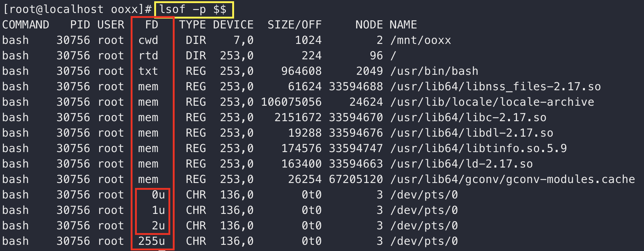Screen dimensions: 644x251
Task: Click the node number "33594747"
Action: pyautogui.click(x=356, y=148)
